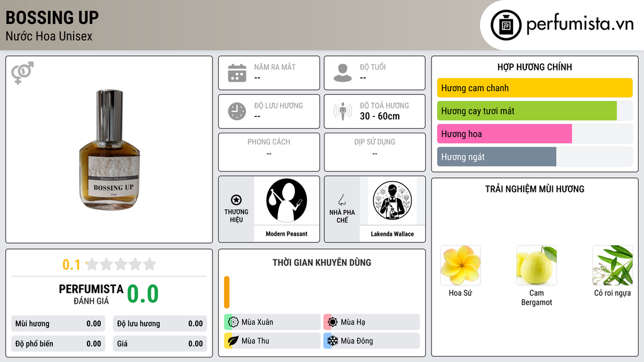
Task: Click the person icon for Độ tuổi
Action: pyautogui.click(x=343, y=73)
